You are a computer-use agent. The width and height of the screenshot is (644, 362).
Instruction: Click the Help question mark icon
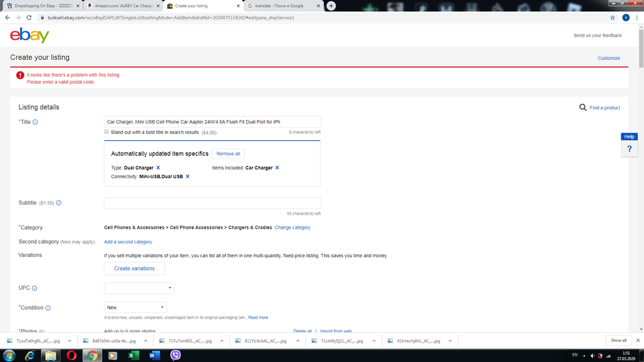point(629,149)
